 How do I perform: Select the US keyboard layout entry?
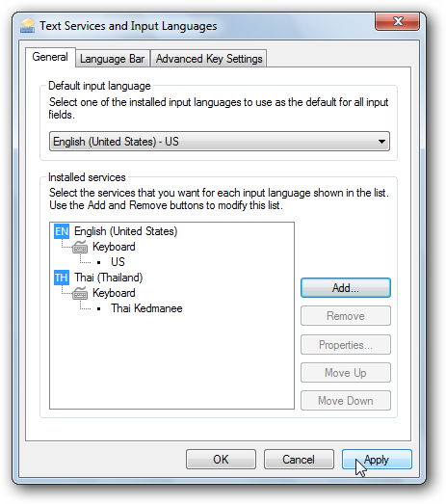118,262
